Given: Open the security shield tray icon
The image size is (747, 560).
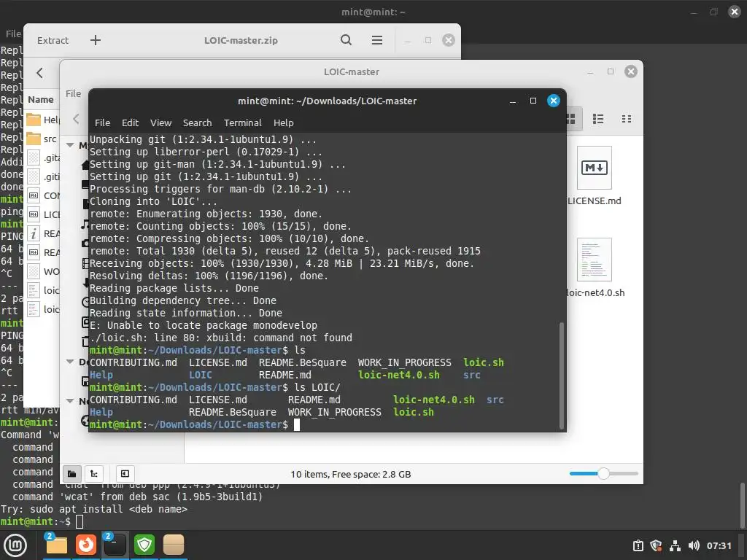Looking at the screenshot, I should coord(656,545).
